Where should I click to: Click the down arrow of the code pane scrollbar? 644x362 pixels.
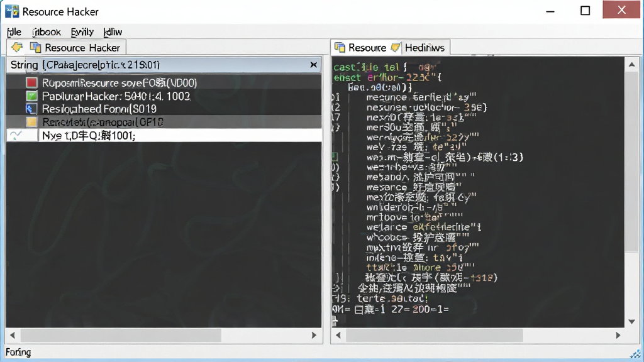pos(631,321)
